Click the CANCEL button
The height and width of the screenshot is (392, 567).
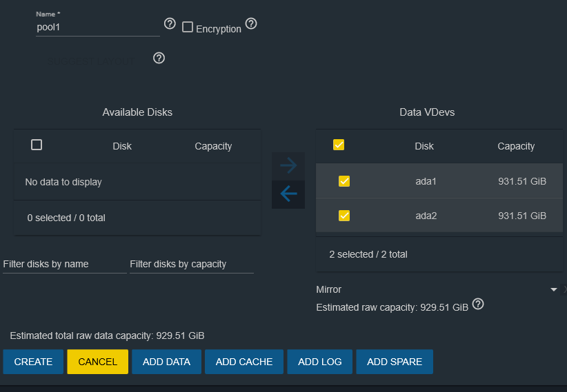pyautogui.click(x=98, y=362)
